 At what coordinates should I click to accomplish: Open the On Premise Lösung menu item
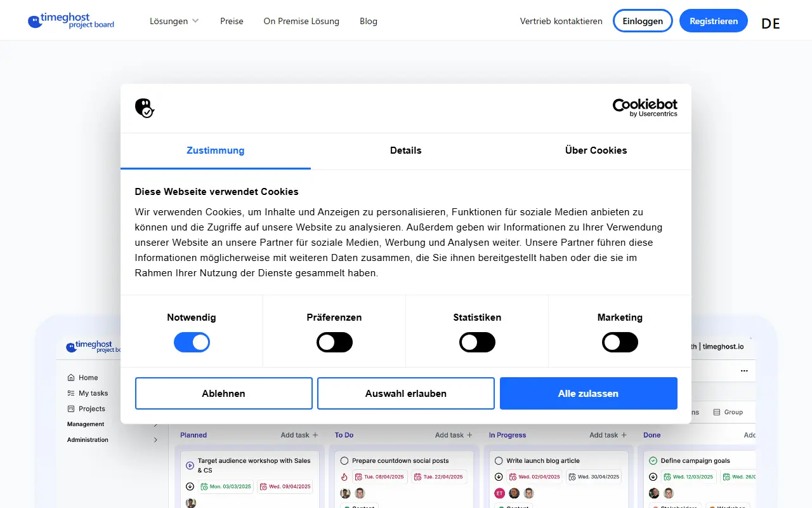301,21
